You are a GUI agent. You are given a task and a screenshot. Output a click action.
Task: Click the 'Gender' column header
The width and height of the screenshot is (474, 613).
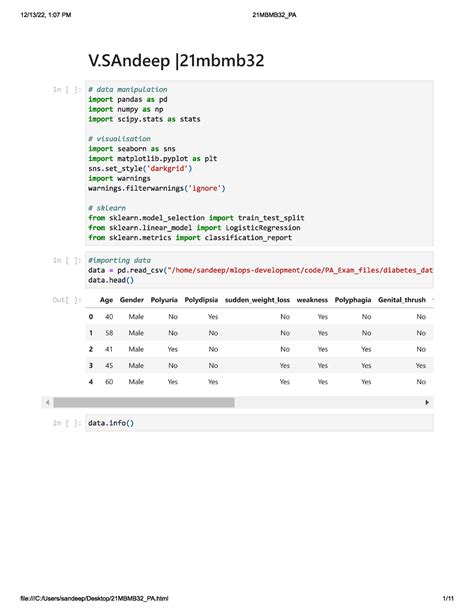point(132,300)
